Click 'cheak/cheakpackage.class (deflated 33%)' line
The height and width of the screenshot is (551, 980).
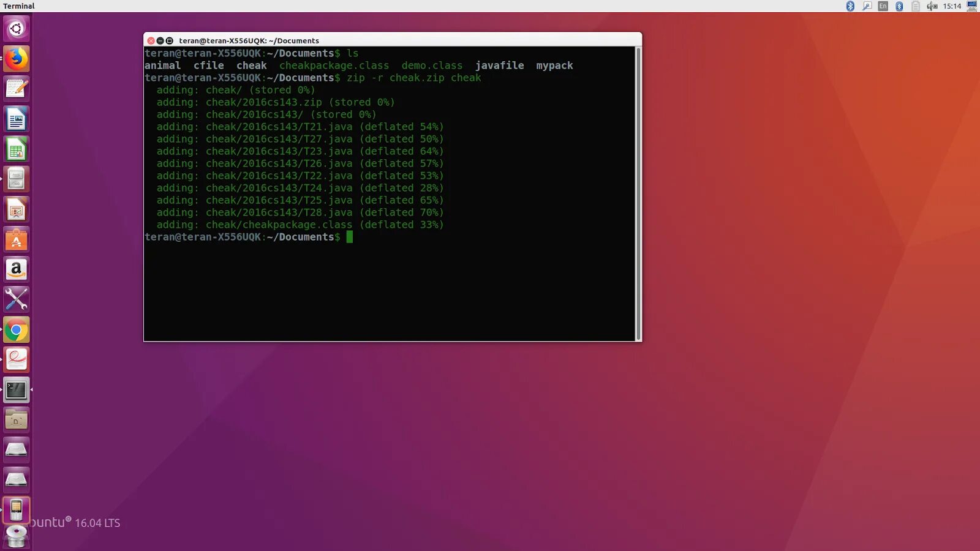pos(300,225)
